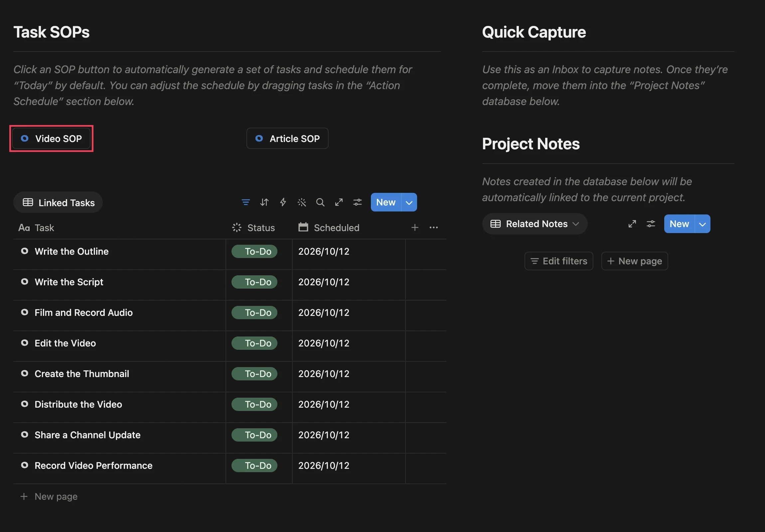The width and height of the screenshot is (765, 532).
Task: Select the Linked Tasks view tab
Action: tap(58, 202)
